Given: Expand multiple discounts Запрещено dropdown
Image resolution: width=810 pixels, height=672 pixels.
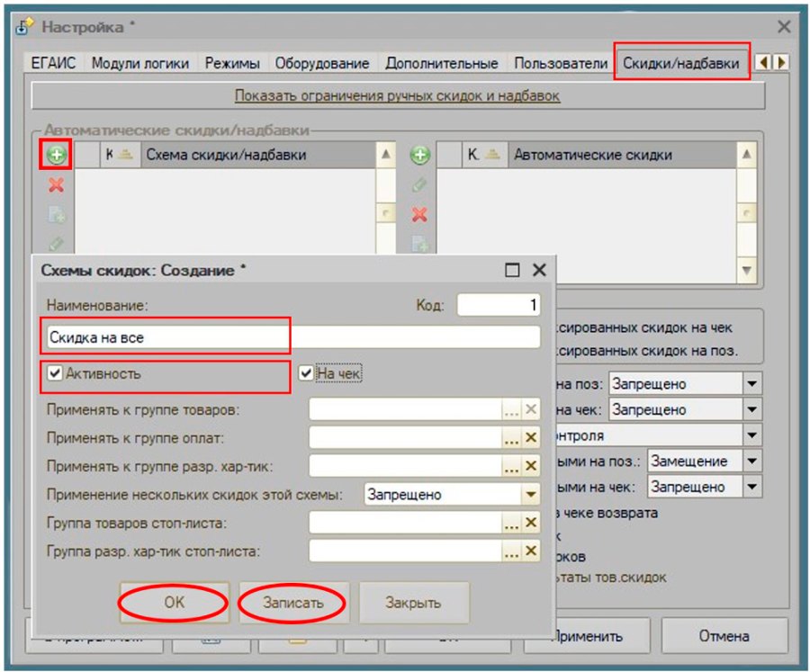Looking at the screenshot, I should tap(530, 494).
